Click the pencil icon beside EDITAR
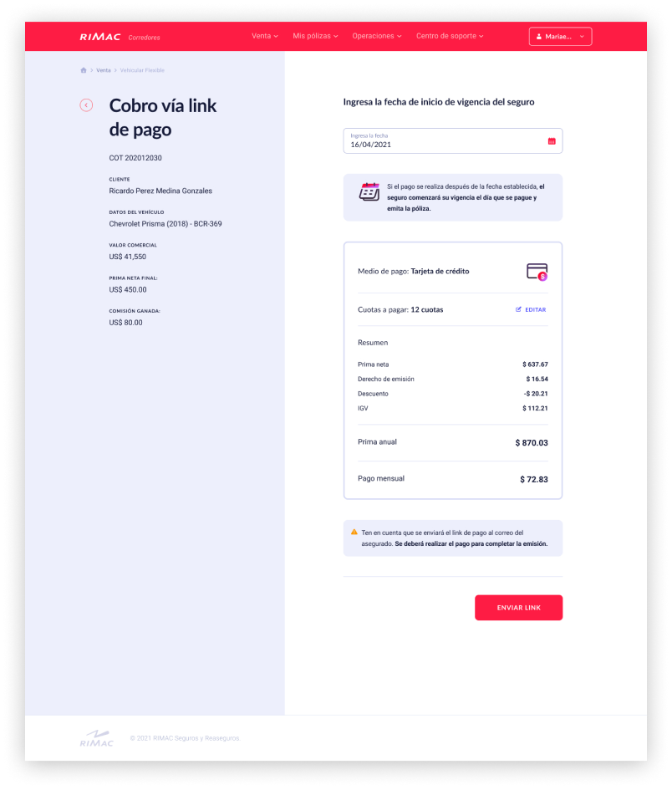 [518, 309]
